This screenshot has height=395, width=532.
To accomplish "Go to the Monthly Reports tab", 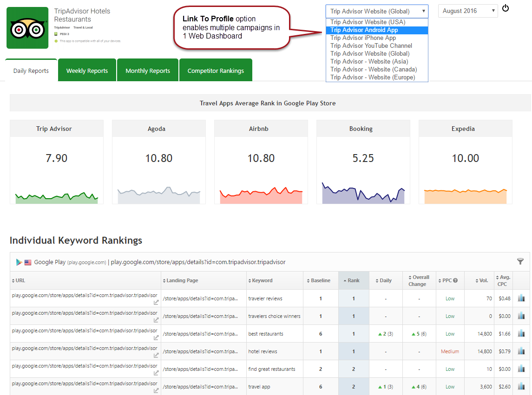I will tap(148, 71).
